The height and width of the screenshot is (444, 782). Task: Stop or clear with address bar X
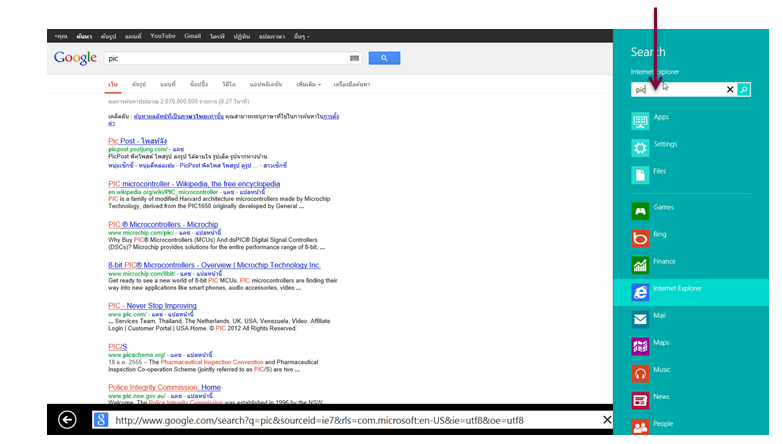pos(606,420)
